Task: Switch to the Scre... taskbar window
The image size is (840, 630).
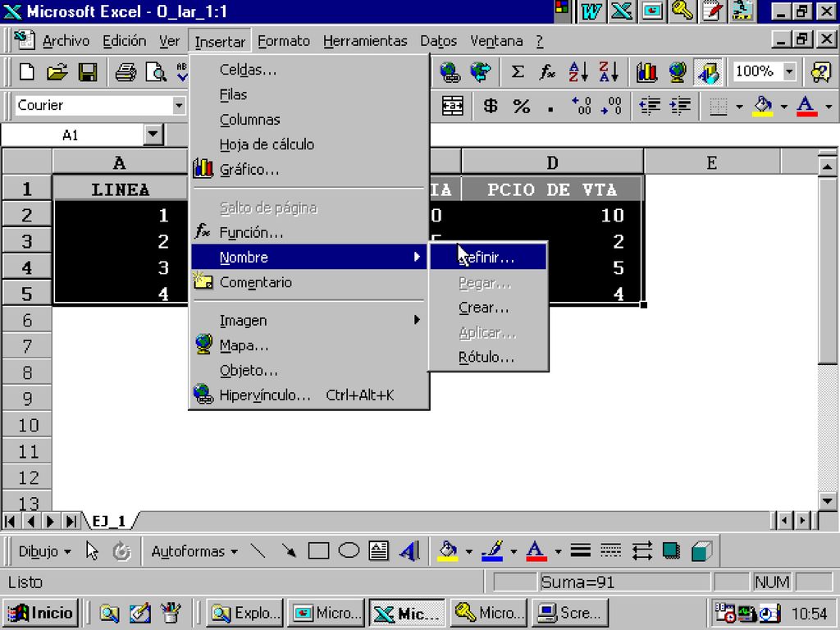Action: pyautogui.click(x=569, y=613)
